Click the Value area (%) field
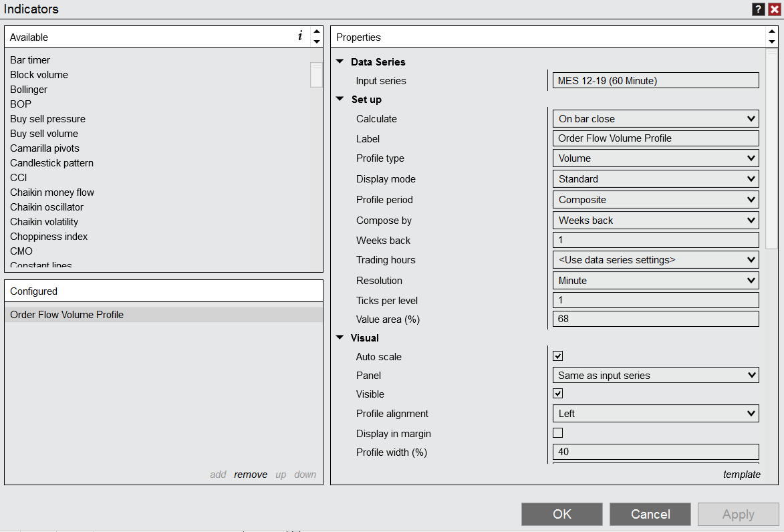The image size is (784, 532). coord(656,319)
